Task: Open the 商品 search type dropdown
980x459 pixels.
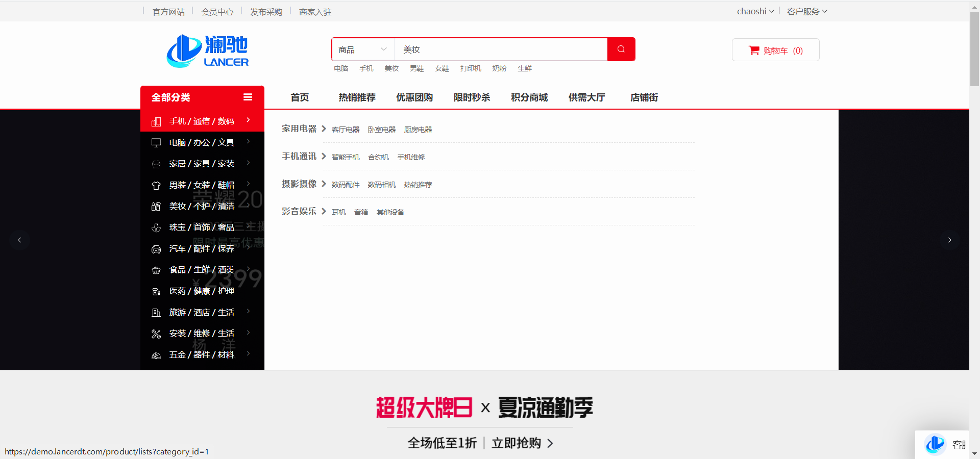Action: 362,49
